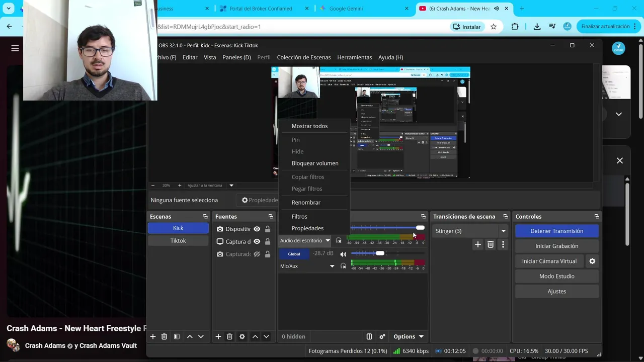Zoom in preview with plus icon
The image size is (644, 362).
coord(180,185)
